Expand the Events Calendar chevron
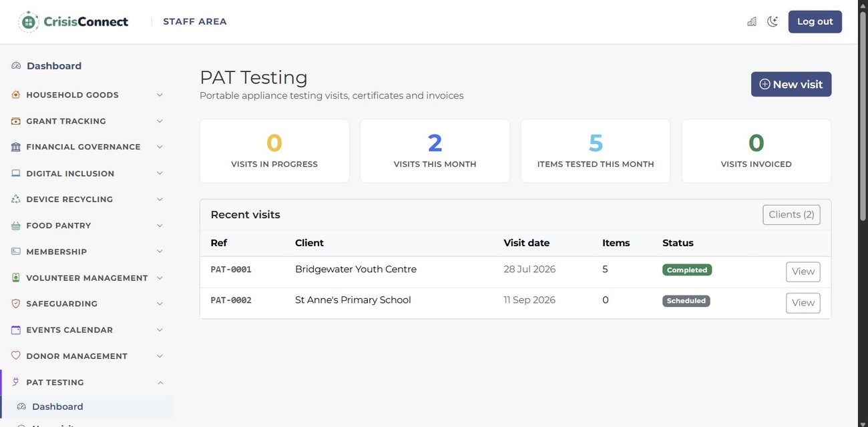 160,330
